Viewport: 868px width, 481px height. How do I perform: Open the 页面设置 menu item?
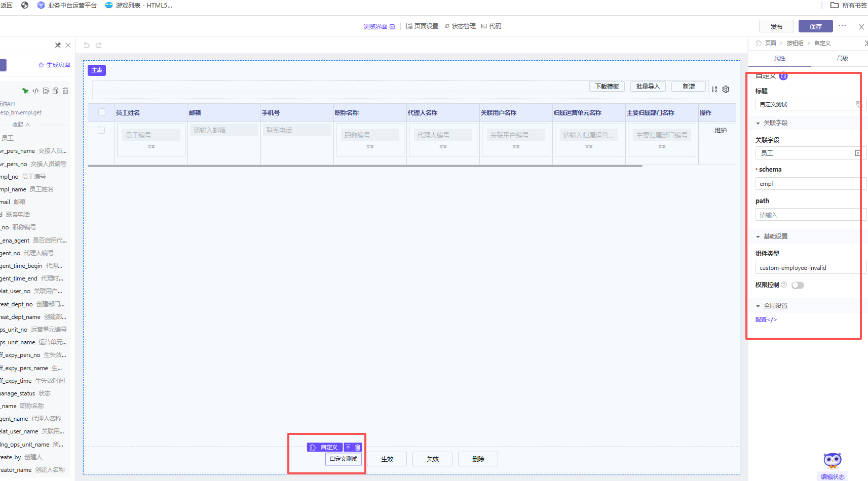click(423, 26)
